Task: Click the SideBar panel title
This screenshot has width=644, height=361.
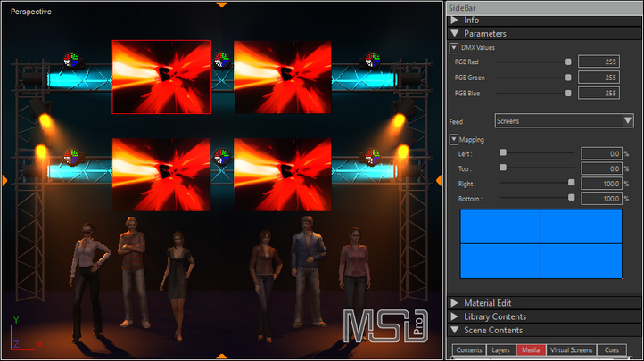Action: coord(462,8)
